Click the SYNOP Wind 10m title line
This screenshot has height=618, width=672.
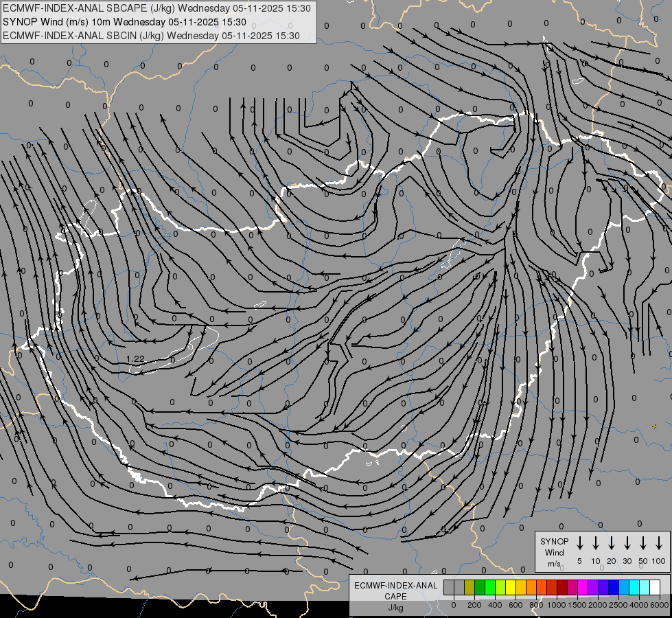point(124,22)
